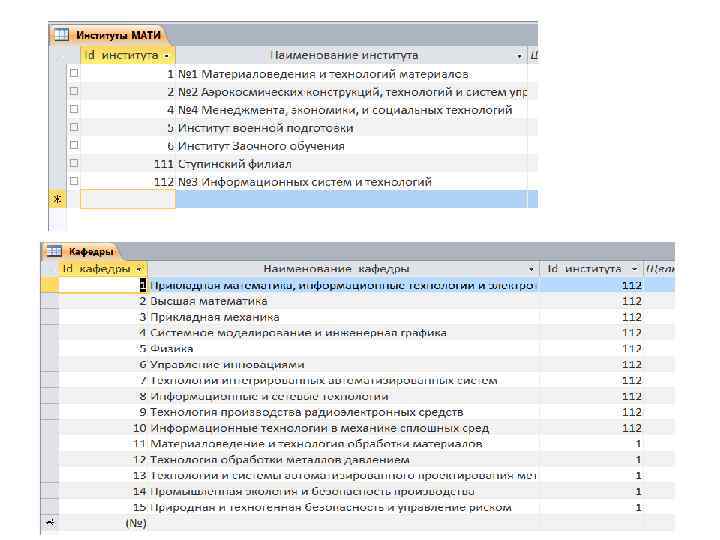Click cell 'Управление инновациями'
Image resolution: width=720 pixels, height=540 pixels.
343,365
